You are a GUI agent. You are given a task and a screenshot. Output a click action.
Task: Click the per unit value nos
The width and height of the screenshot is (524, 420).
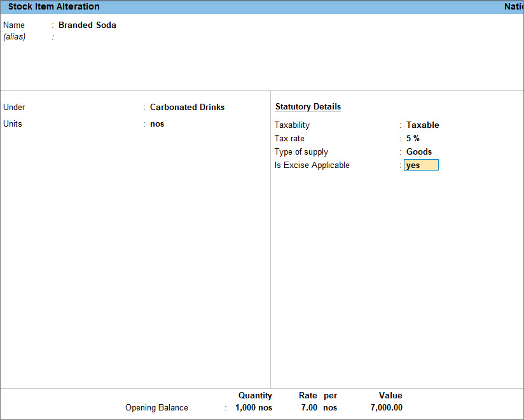click(330, 408)
